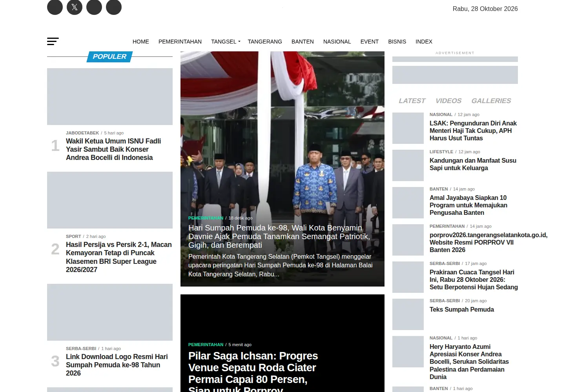Open the PEMERINTAHAN navigation menu
The height and width of the screenshot is (392, 565).
click(x=180, y=42)
